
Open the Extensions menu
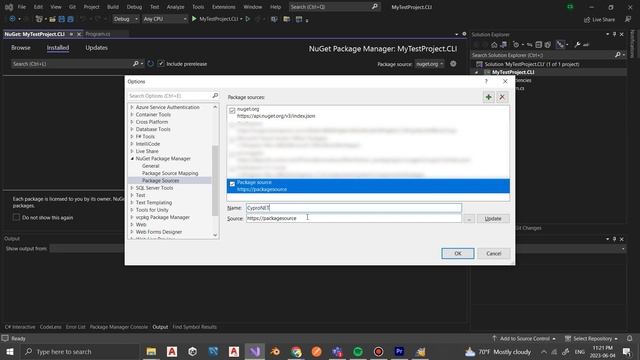coord(224,7)
